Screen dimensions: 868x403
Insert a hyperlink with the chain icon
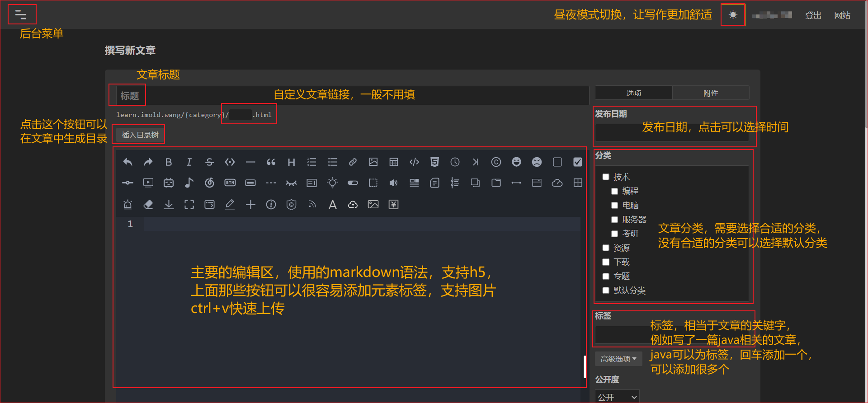pyautogui.click(x=353, y=162)
